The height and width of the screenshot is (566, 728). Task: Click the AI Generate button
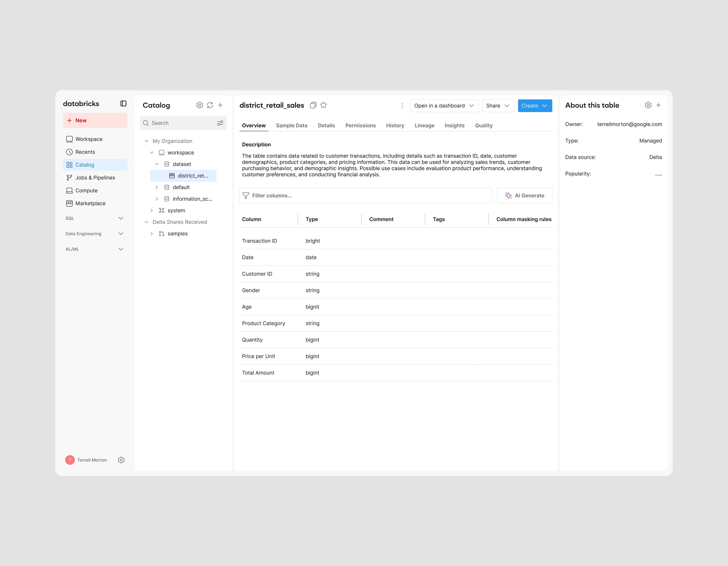click(x=524, y=195)
